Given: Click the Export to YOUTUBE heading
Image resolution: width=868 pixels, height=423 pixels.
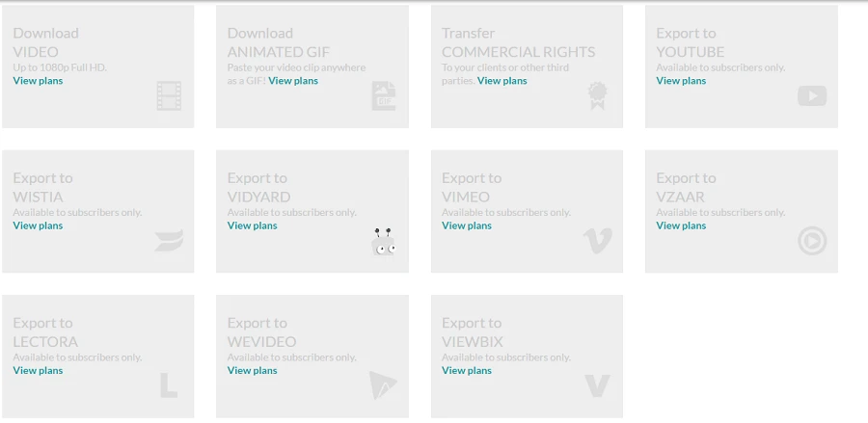Looking at the screenshot, I should click(691, 42).
